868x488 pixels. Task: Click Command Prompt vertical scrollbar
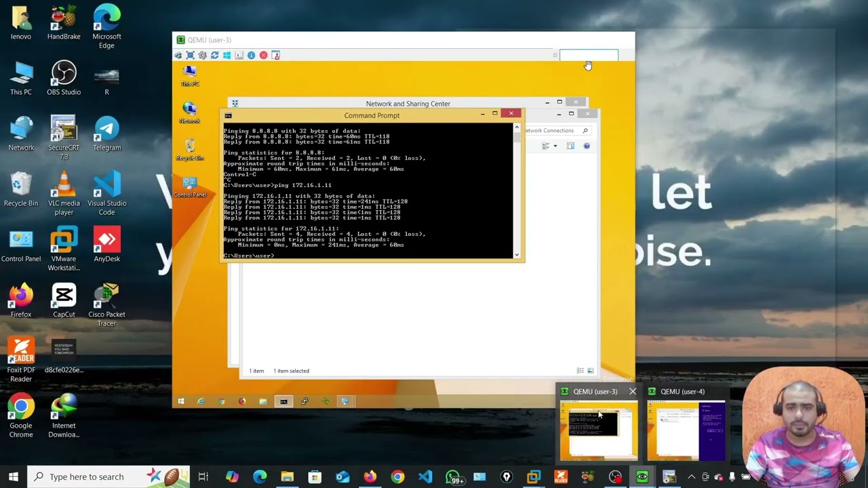pyautogui.click(x=517, y=191)
